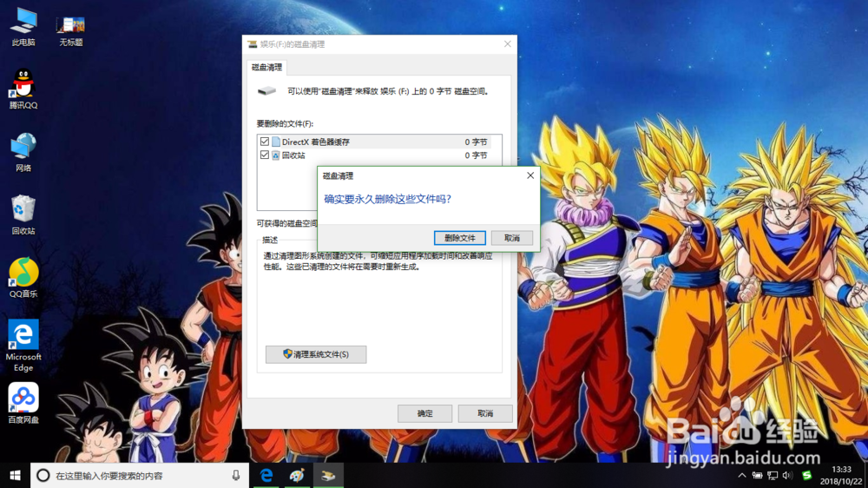This screenshot has height=488, width=868.
Task: Click the 清理系统文件(S) button
Action: 316,354
